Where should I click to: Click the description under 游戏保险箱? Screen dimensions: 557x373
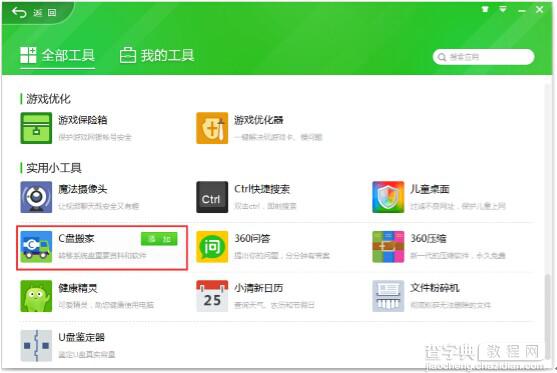point(95,137)
